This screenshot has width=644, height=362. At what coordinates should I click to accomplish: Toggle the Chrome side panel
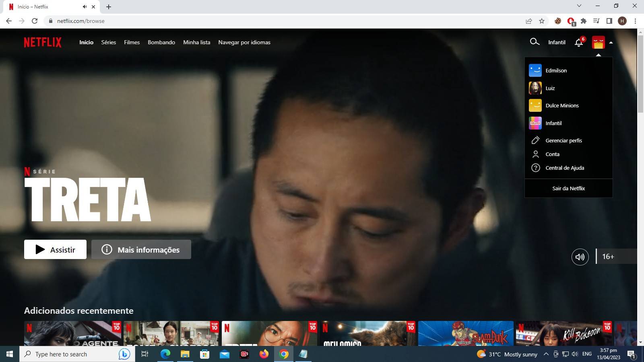coord(609,21)
